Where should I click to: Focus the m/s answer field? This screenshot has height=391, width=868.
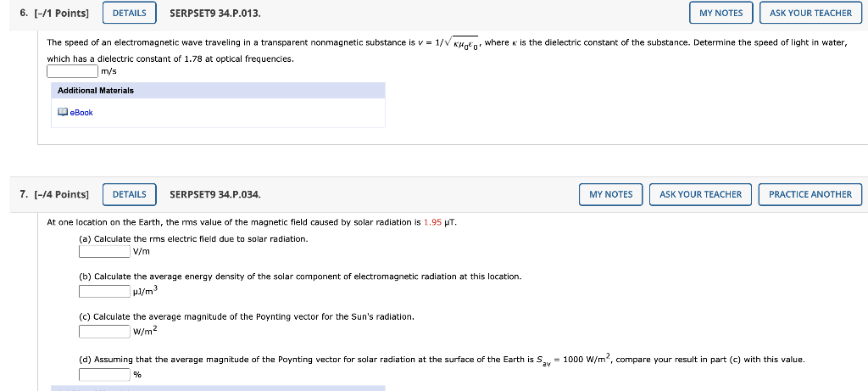(x=73, y=71)
